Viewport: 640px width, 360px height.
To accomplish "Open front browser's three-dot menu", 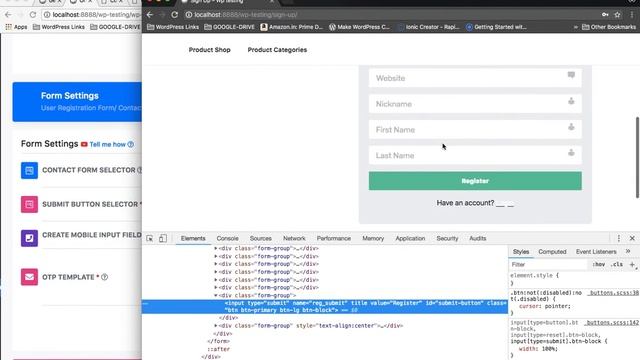I will [632, 15].
